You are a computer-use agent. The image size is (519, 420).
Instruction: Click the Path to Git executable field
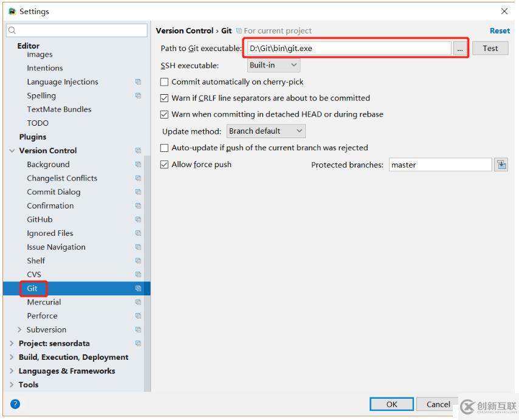(348, 49)
